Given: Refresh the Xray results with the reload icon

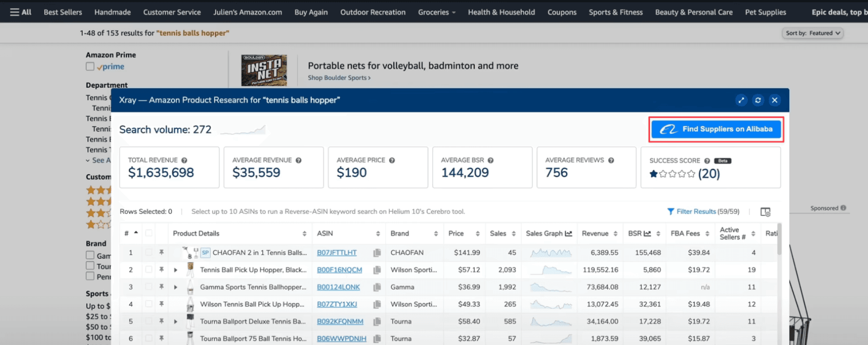Looking at the screenshot, I should point(758,100).
